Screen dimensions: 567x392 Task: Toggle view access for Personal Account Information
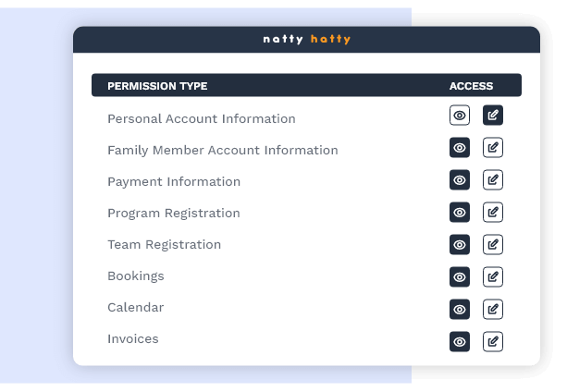[460, 116]
